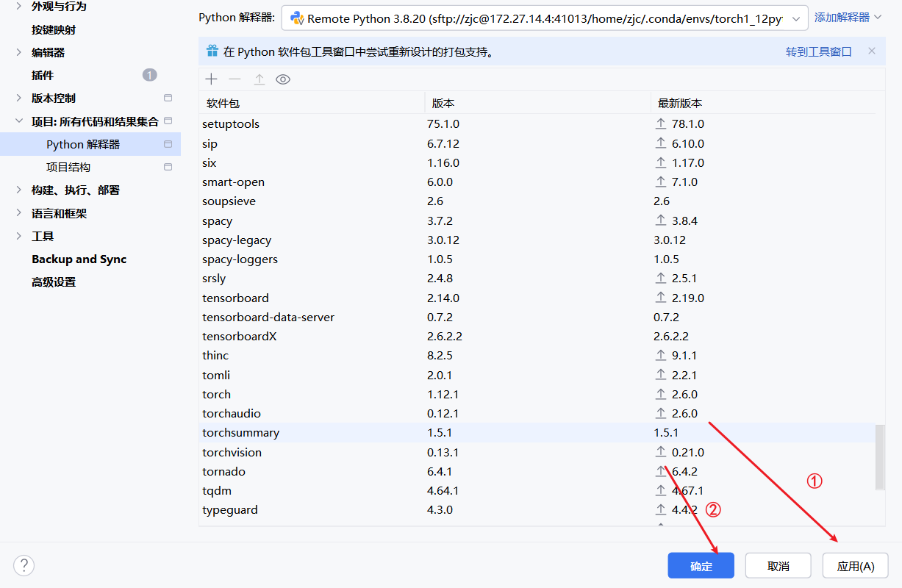
Task: Select the tensorboardX package row
Action: tap(537, 336)
